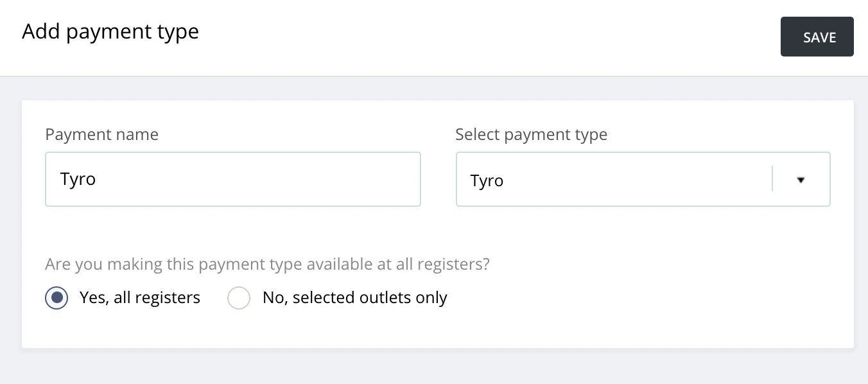Click the dropdown triangle to change payment type

pyautogui.click(x=800, y=180)
